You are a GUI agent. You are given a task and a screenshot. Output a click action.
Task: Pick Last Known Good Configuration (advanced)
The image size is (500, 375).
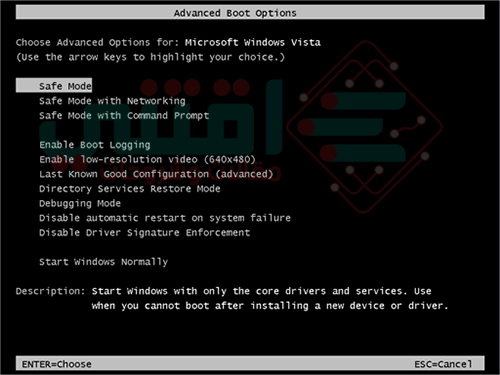[x=156, y=174]
